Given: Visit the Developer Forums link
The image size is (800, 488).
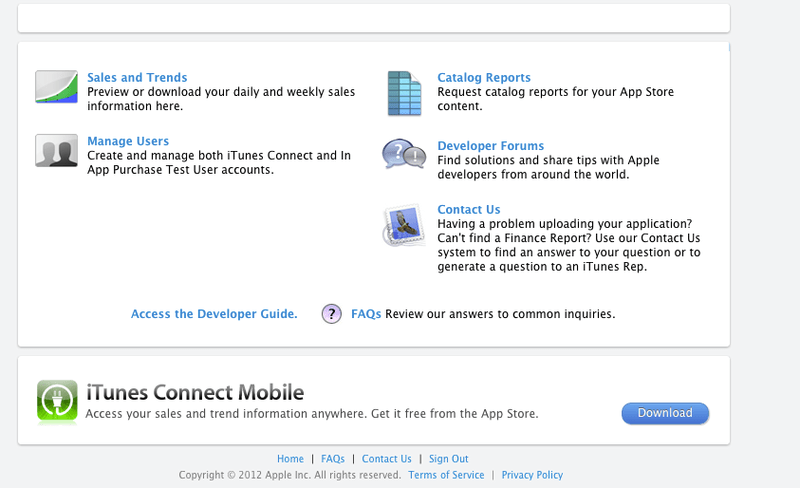Looking at the screenshot, I should click(491, 146).
